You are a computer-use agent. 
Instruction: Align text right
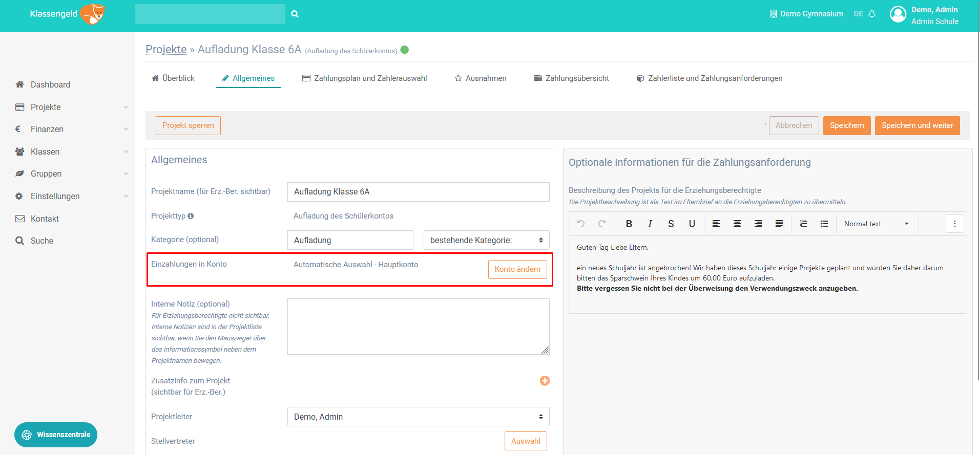758,224
